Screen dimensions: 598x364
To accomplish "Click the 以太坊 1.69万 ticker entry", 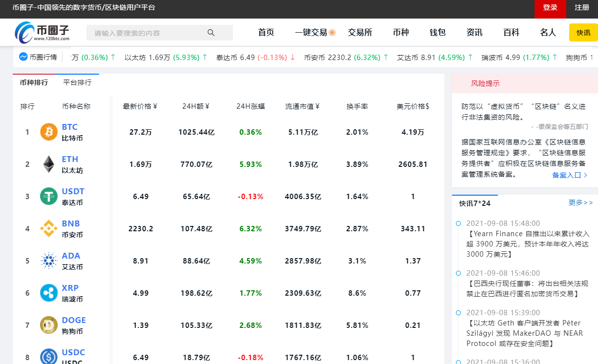I will pos(166,57).
